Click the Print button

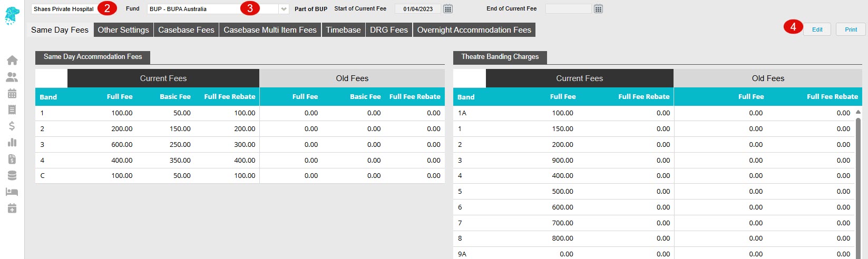click(851, 29)
